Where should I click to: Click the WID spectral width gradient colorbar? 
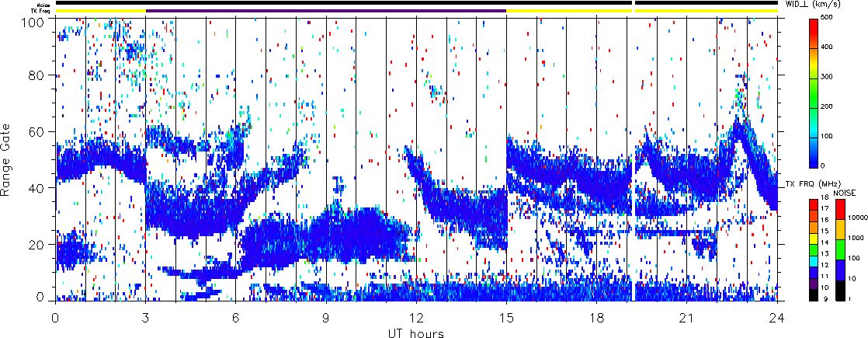814,93
